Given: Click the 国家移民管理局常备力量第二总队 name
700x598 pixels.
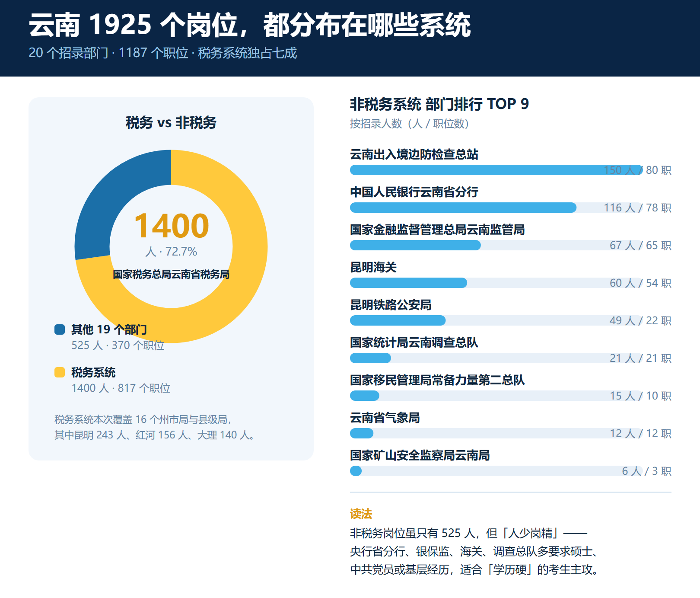Looking at the screenshot, I should (437, 380).
